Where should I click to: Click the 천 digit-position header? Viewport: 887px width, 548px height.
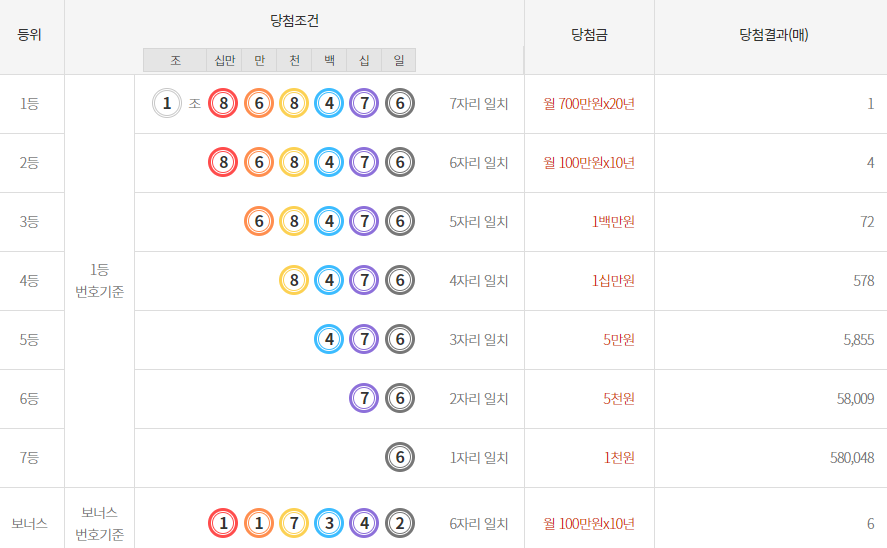tap(295, 60)
